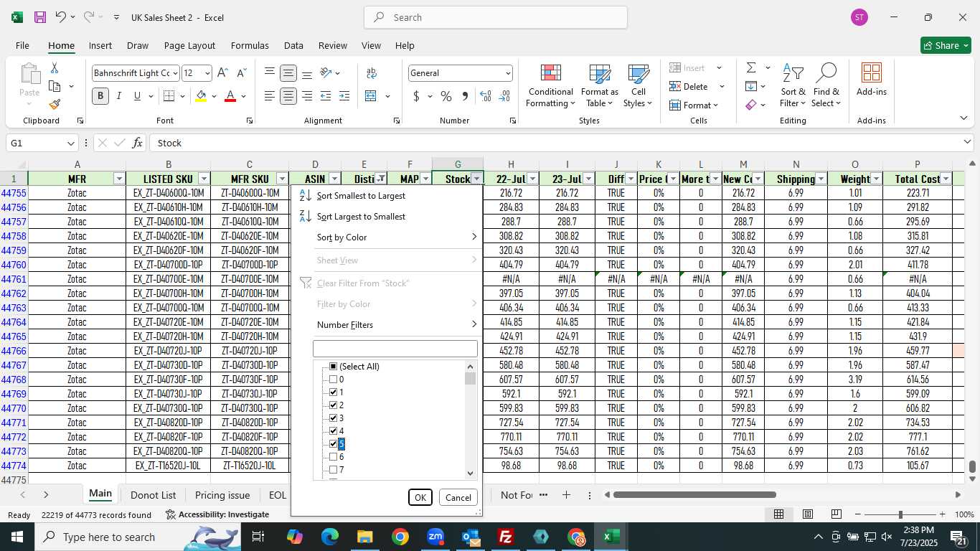This screenshot has height=551, width=980.
Task: Switch to Page Layout view in status bar
Action: click(807, 514)
